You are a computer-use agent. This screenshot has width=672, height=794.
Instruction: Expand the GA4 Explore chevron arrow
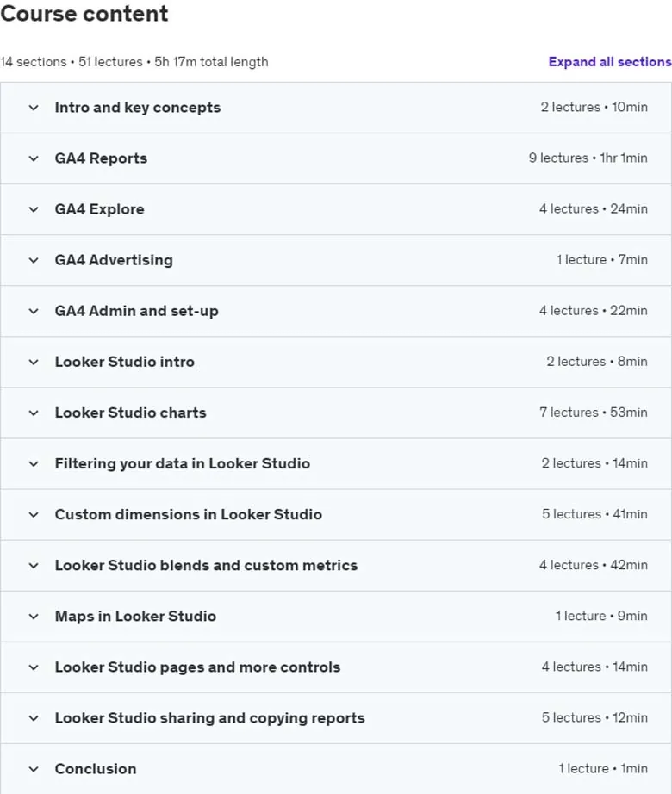point(34,209)
